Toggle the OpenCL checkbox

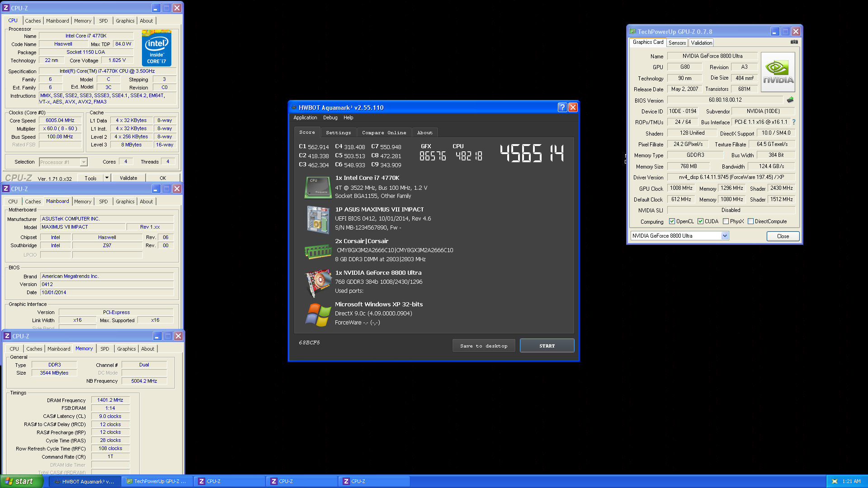(x=672, y=221)
